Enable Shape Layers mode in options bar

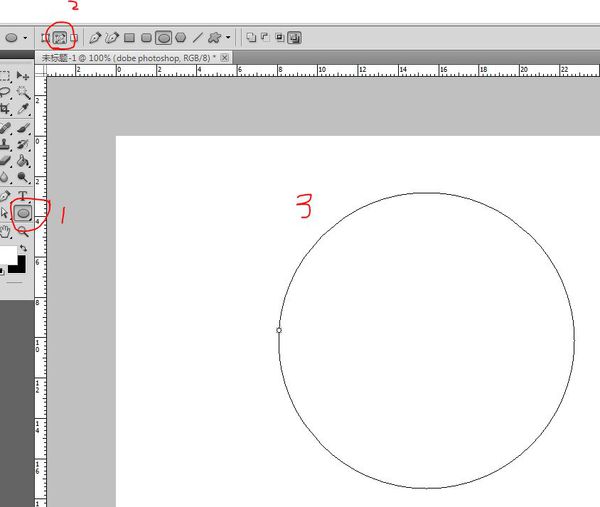tap(45, 38)
